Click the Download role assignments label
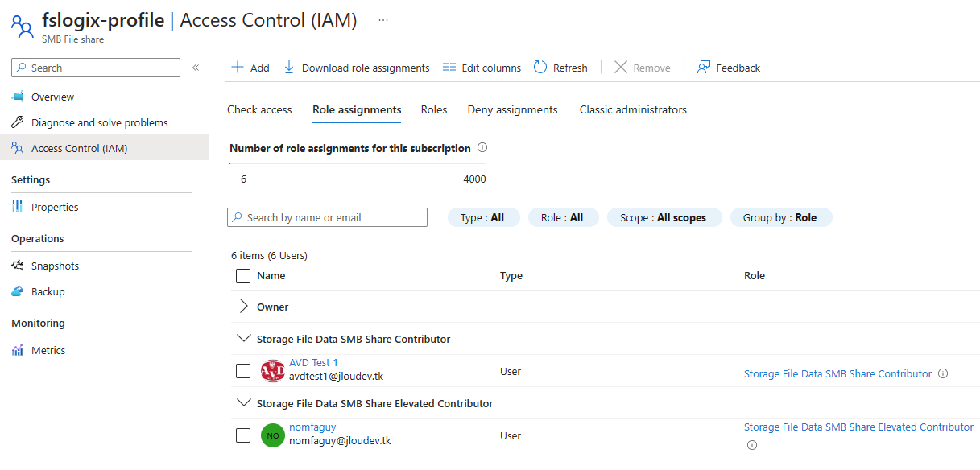Image resolution: width=980 pixels, height=470 pixels. (366, 68)
